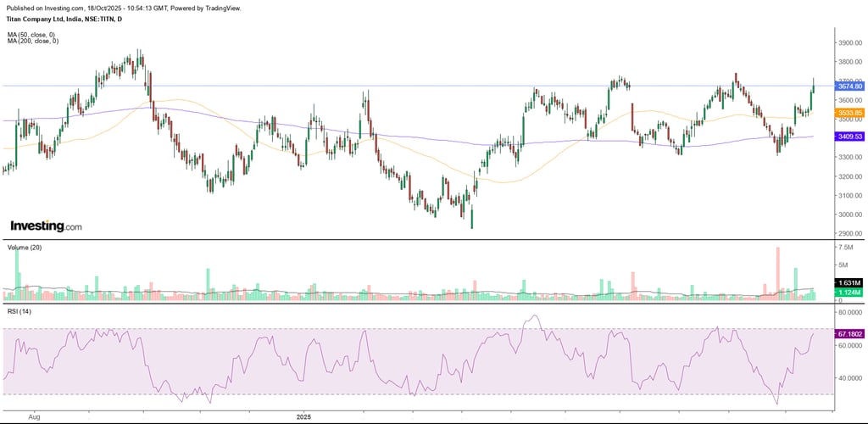Click the 3000.00 price axis tick
The height and width of the screenshot is (424, 868).
(851, 215)
